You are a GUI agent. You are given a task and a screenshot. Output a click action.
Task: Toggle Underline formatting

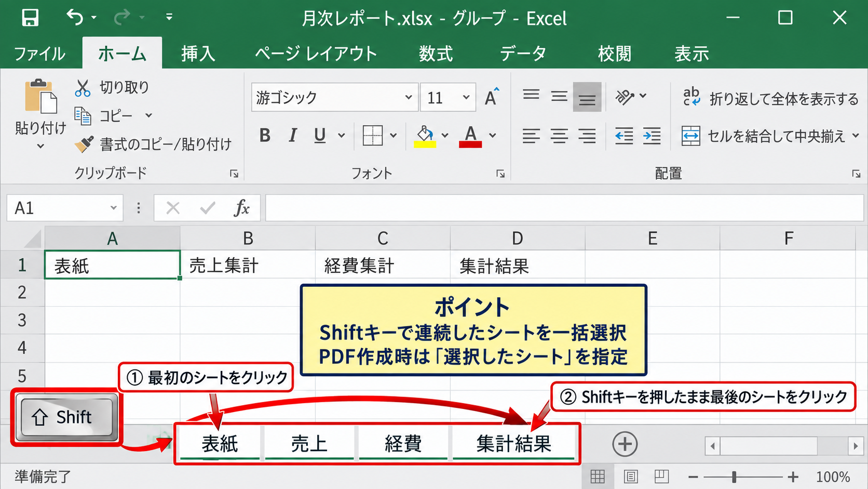click(x=320, y=136)
